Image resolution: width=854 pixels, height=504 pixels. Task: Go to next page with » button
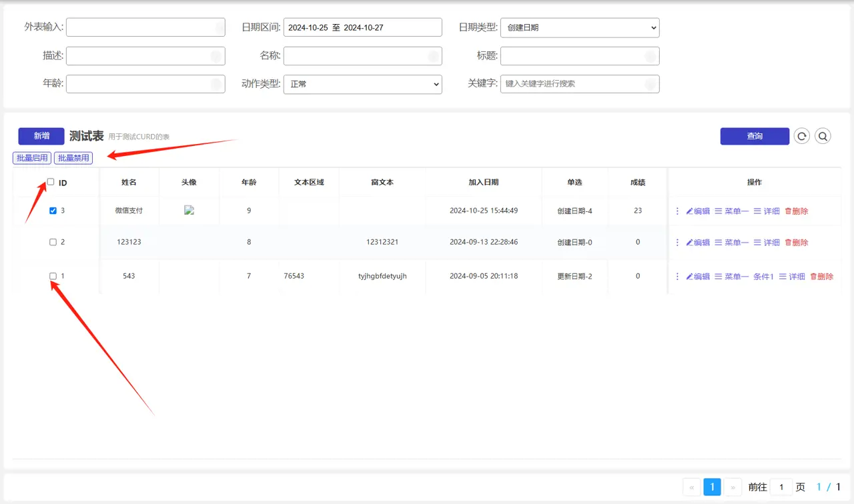coord(733,487)
